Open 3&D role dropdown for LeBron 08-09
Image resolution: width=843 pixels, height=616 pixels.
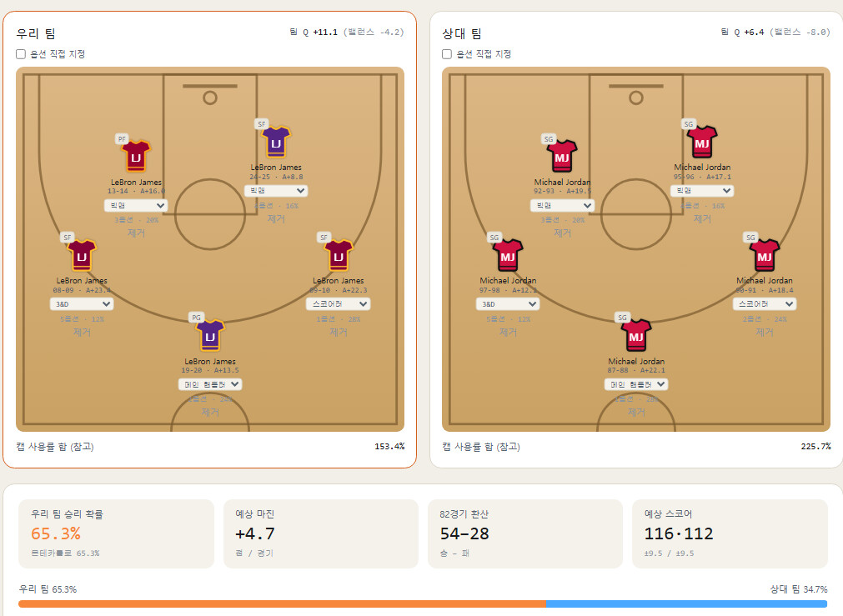(x=82, y=303)
